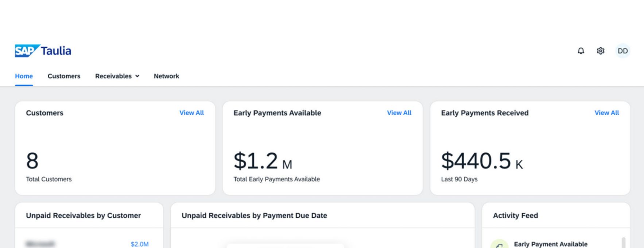
Task: Expand the Receivables dropdown chevron
Action: pos(137,76)
